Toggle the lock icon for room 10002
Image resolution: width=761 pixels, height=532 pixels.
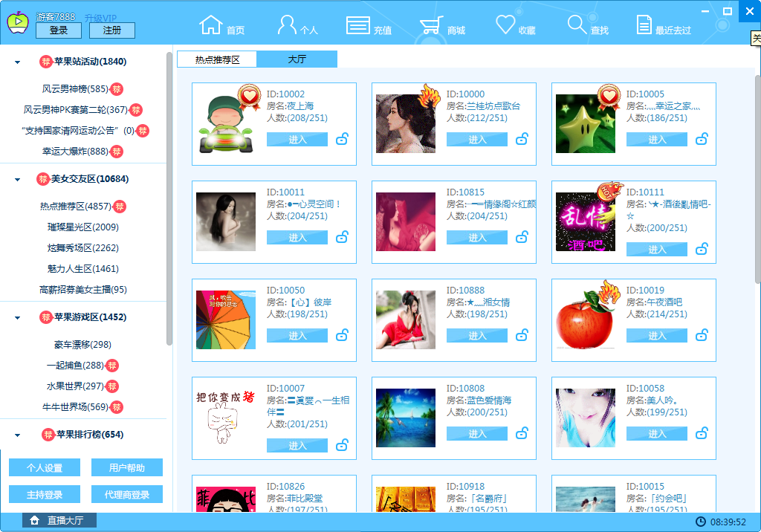click(342, 138)
